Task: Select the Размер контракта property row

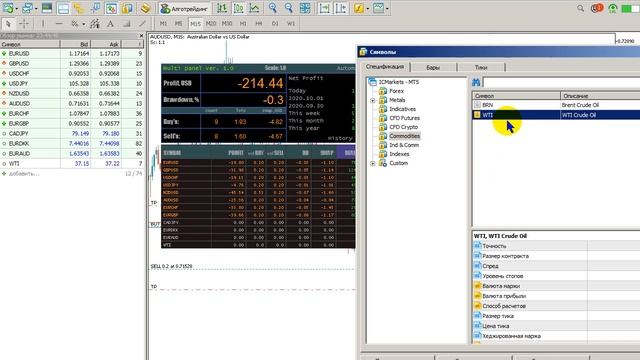Action: [556, 256]
